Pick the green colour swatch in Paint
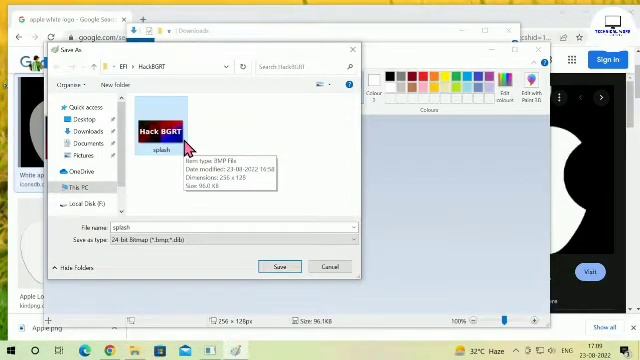The width and height of the screenshot is (640, 360). 456,76
